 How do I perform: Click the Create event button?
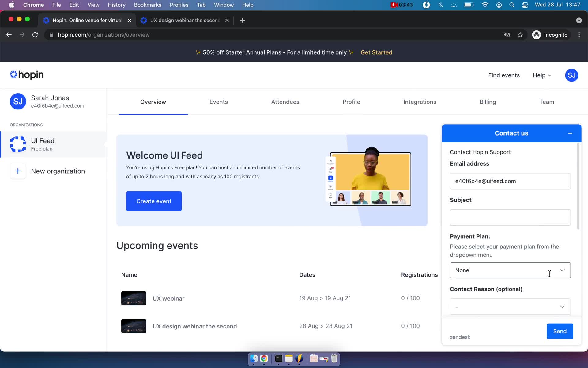[x=154, y=201]
